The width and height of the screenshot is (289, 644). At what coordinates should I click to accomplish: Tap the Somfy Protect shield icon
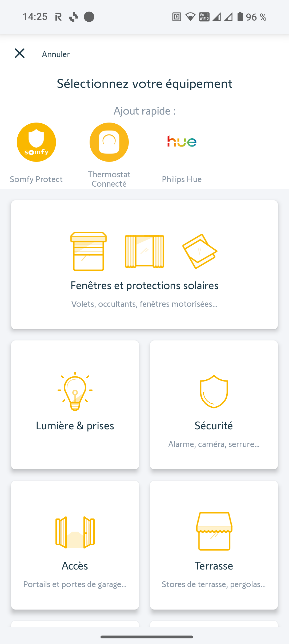pos(36,142)
